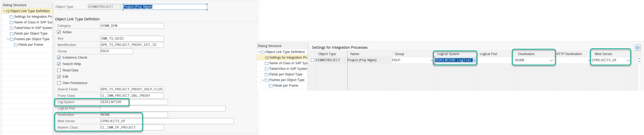644x135 pixels.
Task: Open Table/View in SAP System node in right tree
Action: [x=288, y=69]
